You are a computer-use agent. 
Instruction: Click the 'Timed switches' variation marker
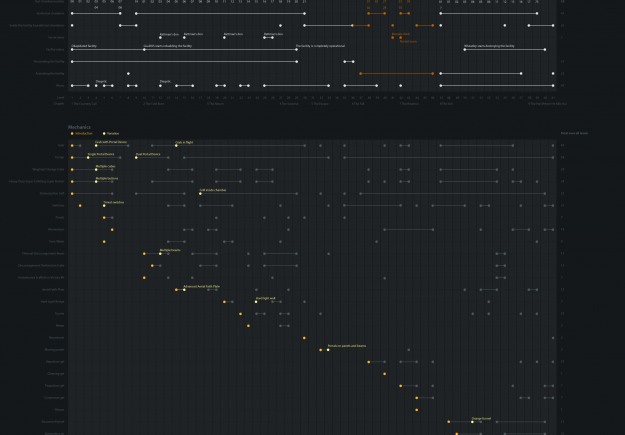pyautogui.click(x=104, y=205)
